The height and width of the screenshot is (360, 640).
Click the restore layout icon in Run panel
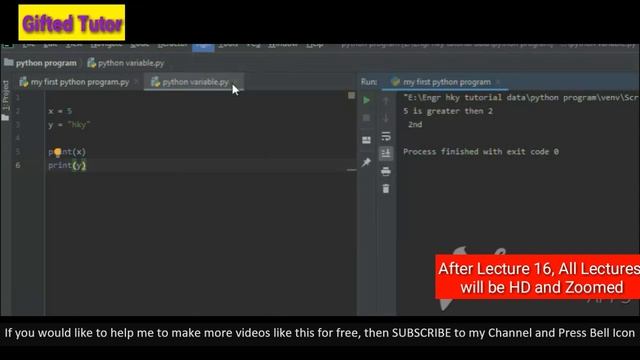pos(366,140)
